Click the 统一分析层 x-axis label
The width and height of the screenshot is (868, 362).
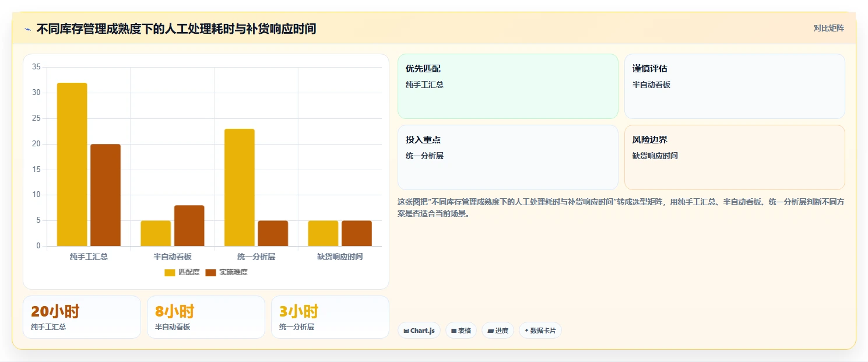[256, 256]
